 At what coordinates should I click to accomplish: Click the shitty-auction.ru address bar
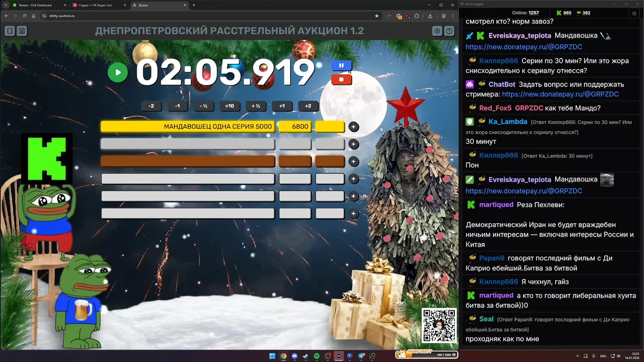[x=211, y=16]
